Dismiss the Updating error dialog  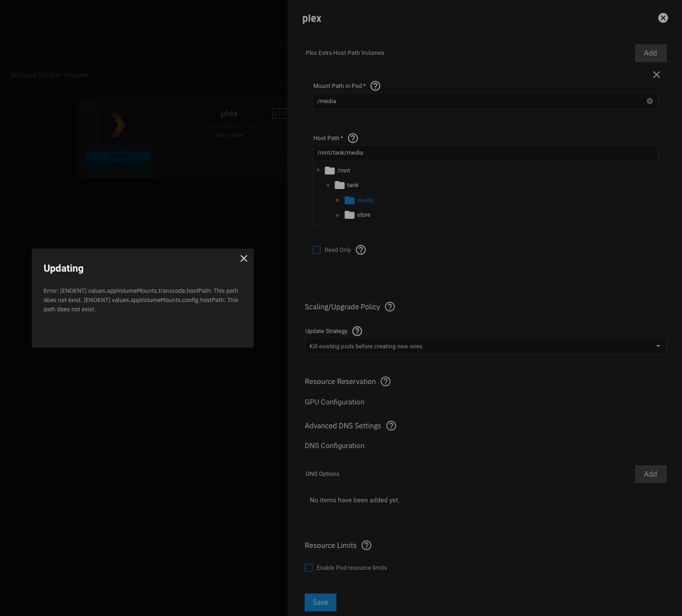(244, 258)
